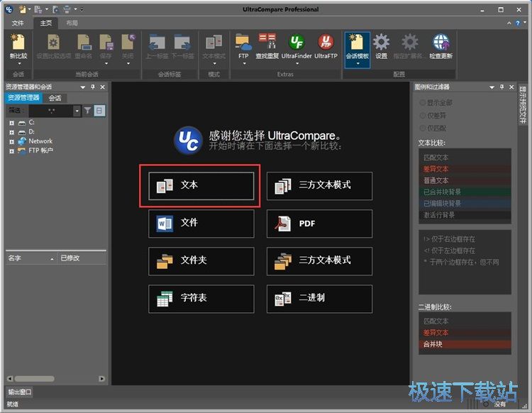Click the 会话模板 session template icon

click(x=357, y=43)
